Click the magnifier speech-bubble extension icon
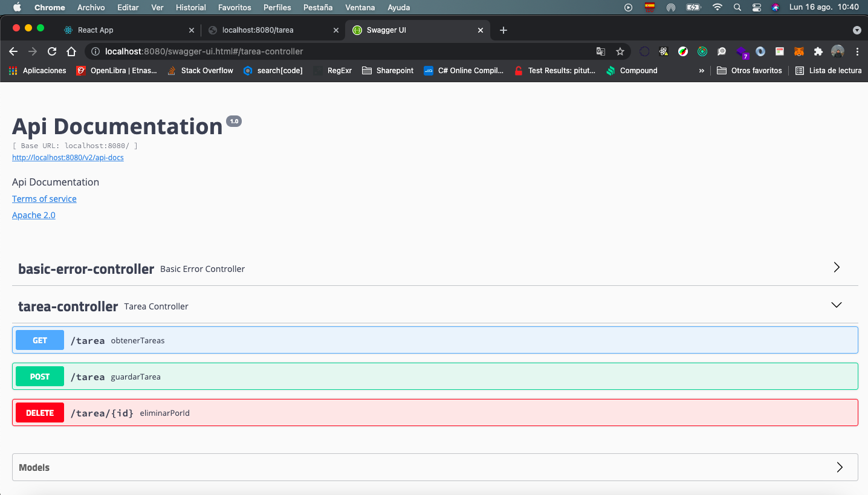Screen dimensions: 868x495 tap(722, 51)
